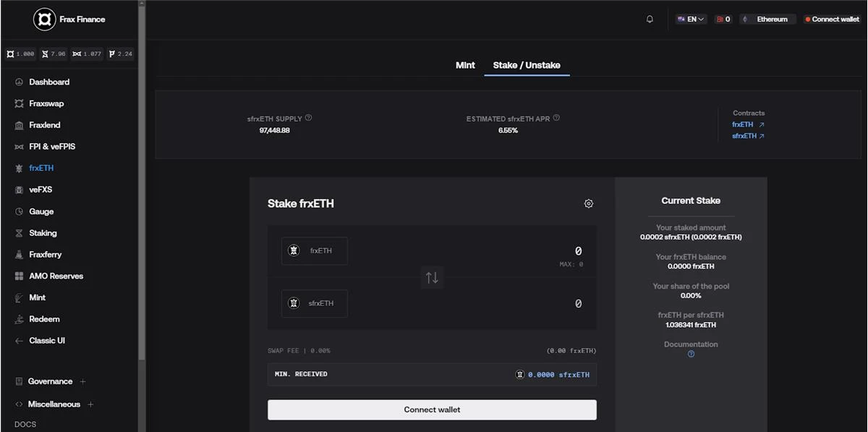868x432 pixels.
Task: Click the FRAX price ticker 1.000
Action: point(20,54)
